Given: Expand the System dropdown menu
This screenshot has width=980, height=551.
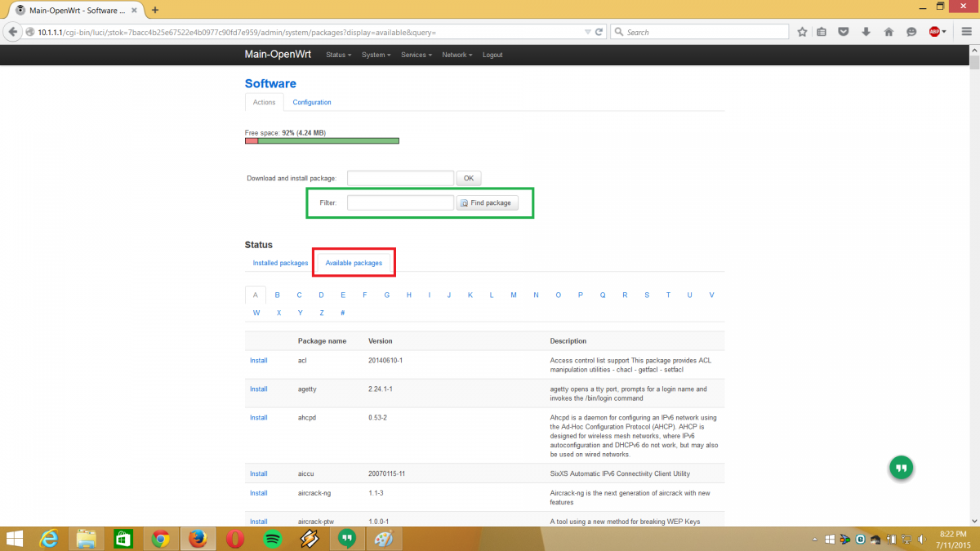Looking at the screenshot, I should [376, 55].
